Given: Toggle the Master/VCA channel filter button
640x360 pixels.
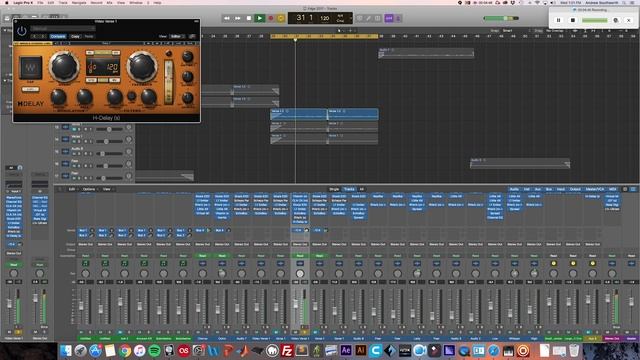Looking at the screenshot, I should coord(595,189).
